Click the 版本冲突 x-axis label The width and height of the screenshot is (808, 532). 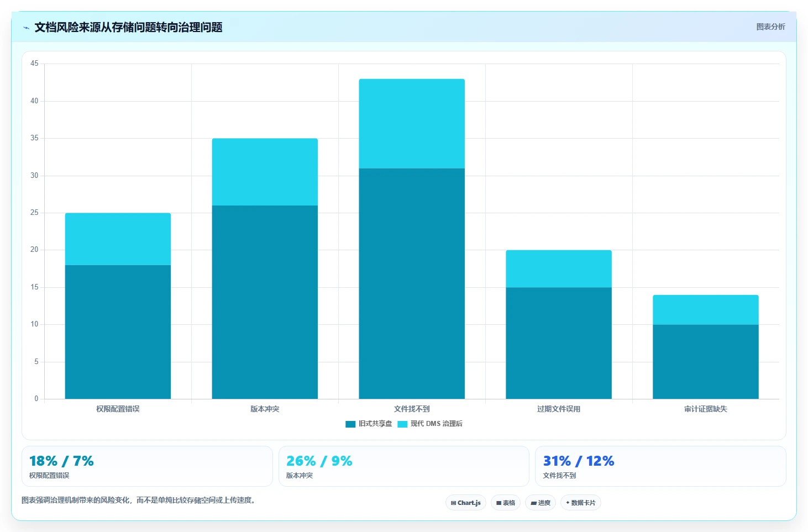click(265, 409)
